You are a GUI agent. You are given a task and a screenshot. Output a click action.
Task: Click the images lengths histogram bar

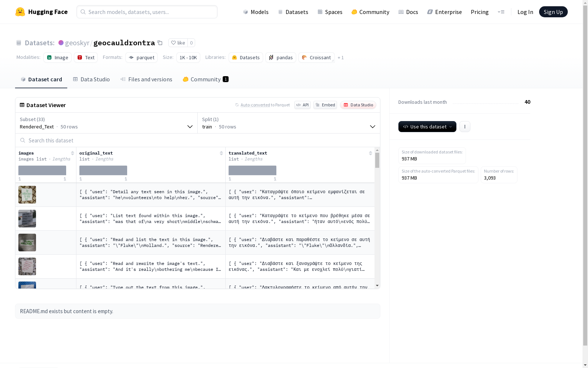(x=42, y=170)
